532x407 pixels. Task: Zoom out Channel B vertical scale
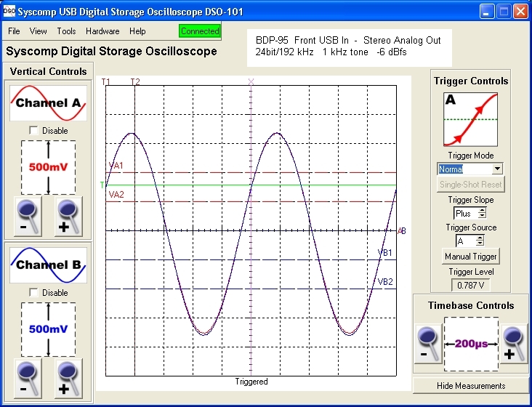[25, 379]
